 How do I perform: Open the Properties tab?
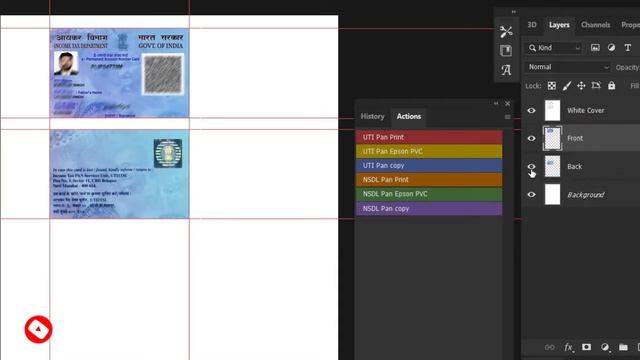click(x=630, y=25)
